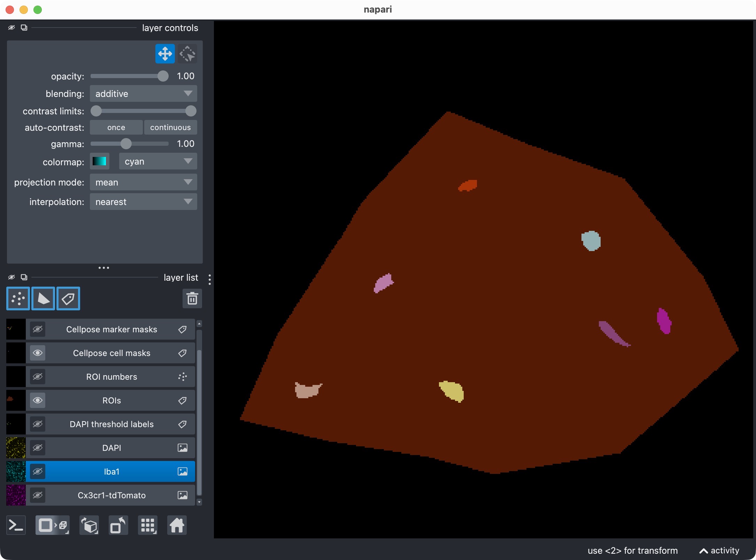The image size is (756, 560).
Task: Click the yellow cell mask in canvas
Action: click(452, 391)
